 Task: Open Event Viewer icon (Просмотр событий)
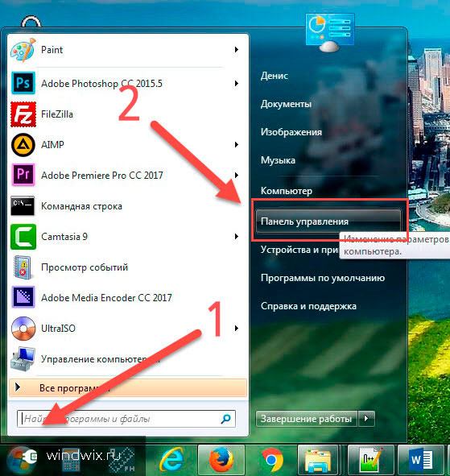pos(23,267)
